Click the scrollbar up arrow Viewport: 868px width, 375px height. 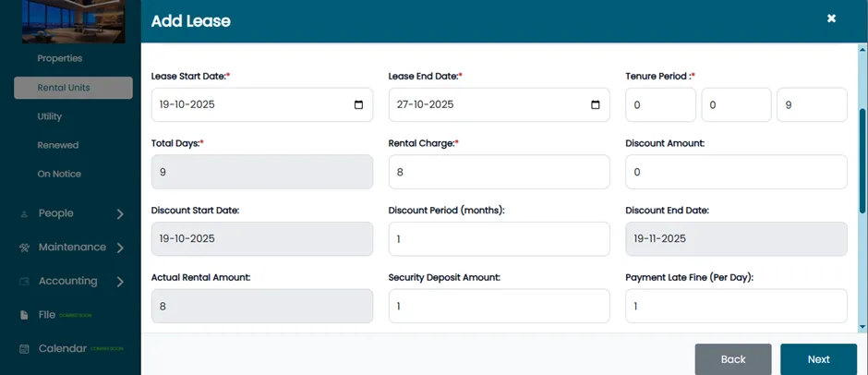(x=862, y=49)
